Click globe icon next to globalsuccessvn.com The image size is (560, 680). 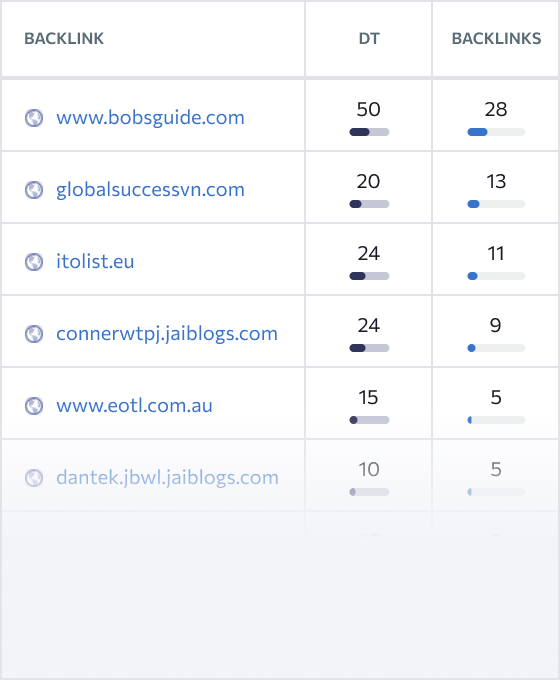(x=34, y=190)
